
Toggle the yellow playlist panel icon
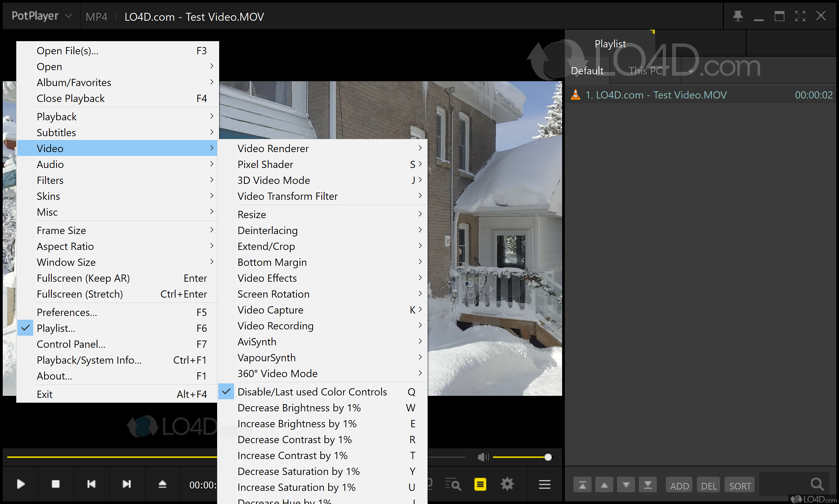(x=480, y=484)
